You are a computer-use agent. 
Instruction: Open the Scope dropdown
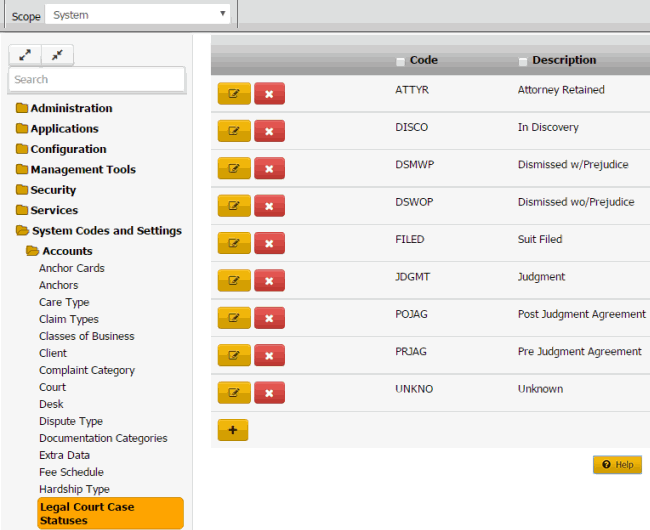[x=137, y=15]
